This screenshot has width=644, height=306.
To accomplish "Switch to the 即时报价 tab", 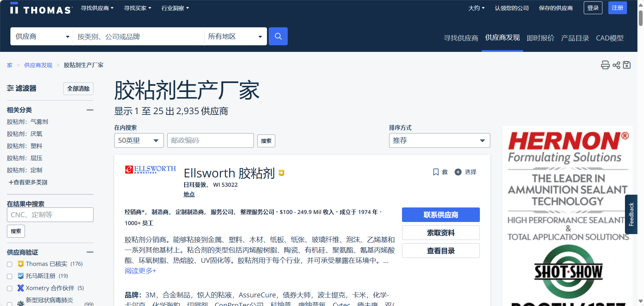I will click(540, 38).
